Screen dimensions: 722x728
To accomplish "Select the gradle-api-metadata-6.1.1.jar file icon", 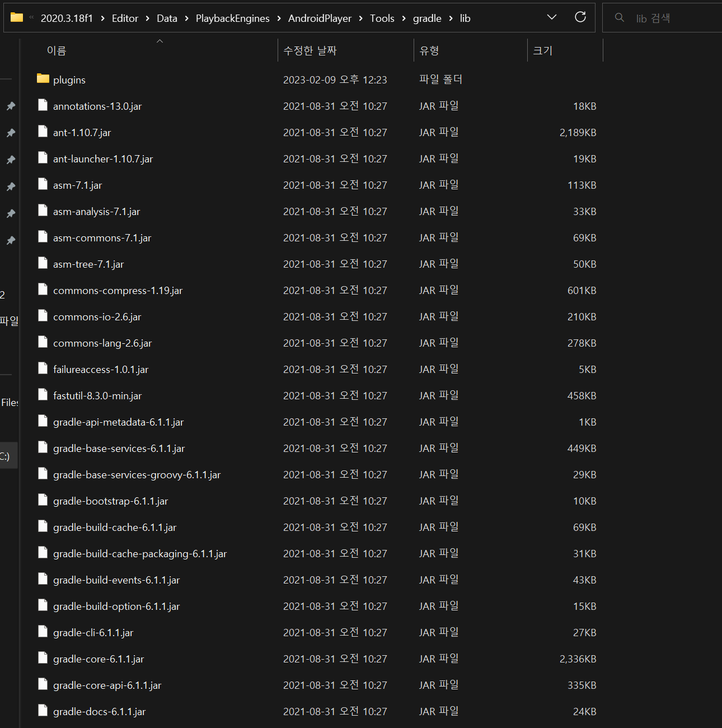I will (x=43, y=421).
